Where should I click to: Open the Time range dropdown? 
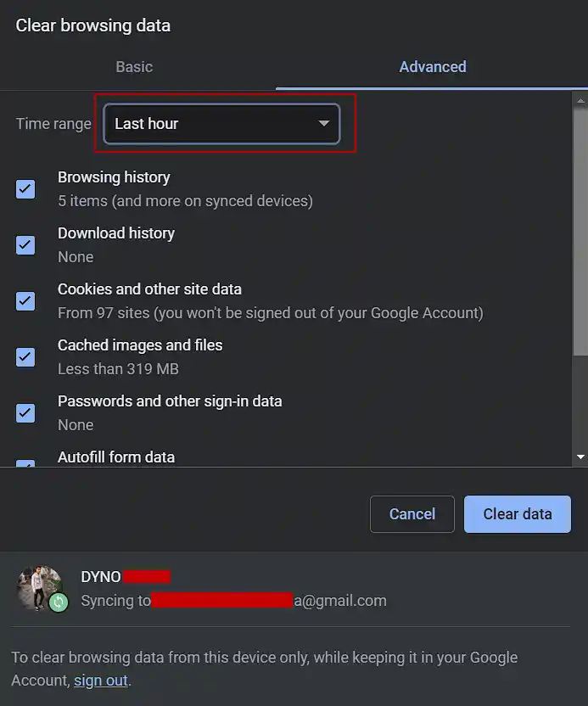click(221, 123)
